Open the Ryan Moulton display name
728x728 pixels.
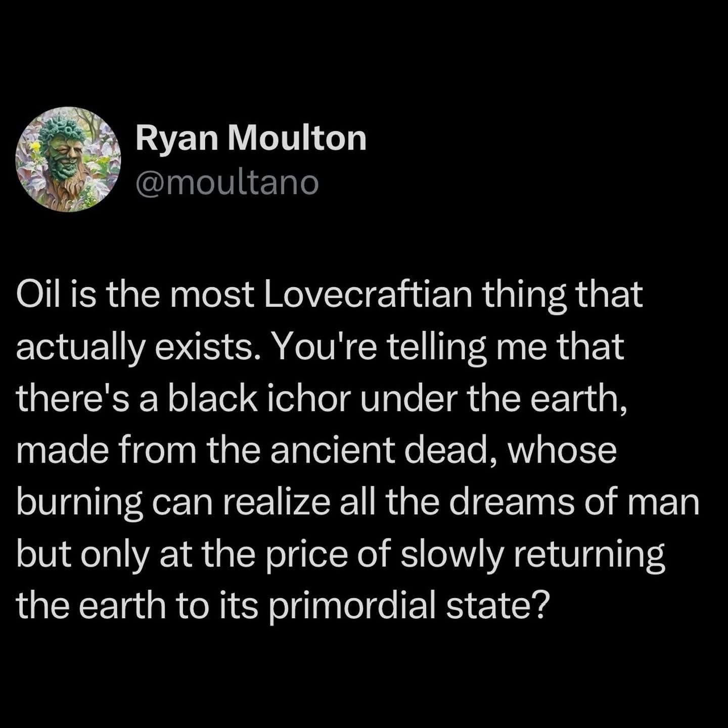(x=251, y=138)
